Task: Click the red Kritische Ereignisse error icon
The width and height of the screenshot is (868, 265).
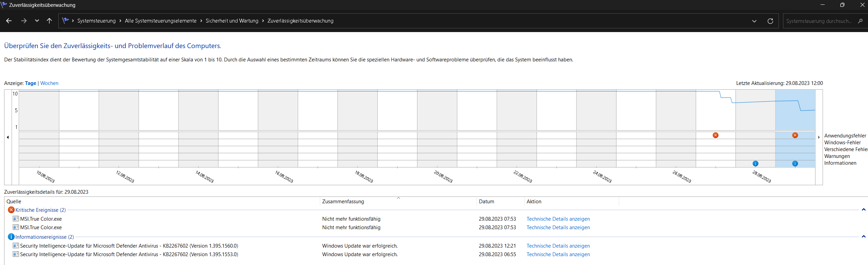Action: [x=11, y=210]
